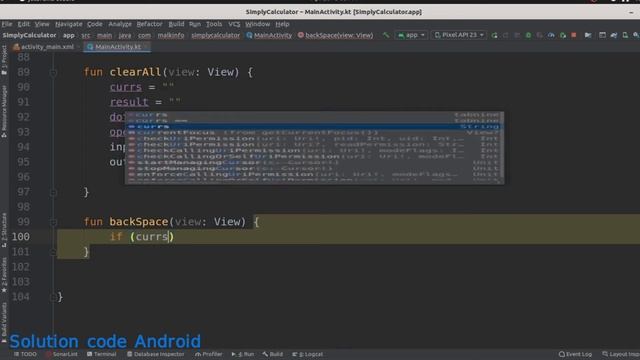
Task: Open the View menu
Action: click(42, 24)
